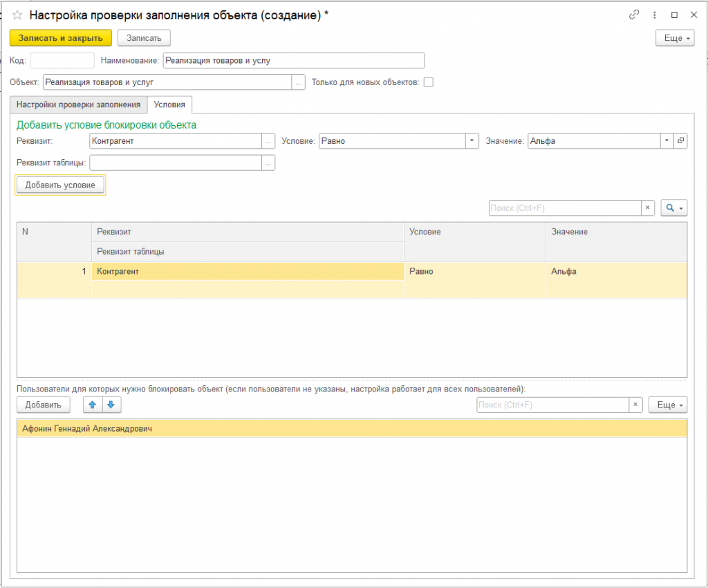
Task: Click Записать и закрыть button
Action: [x=61, y=38]
